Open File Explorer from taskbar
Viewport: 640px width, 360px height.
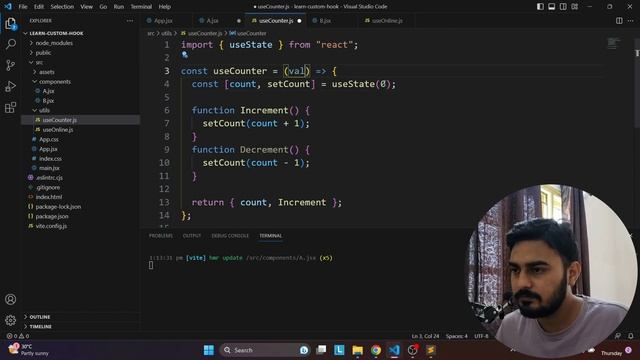(x=358, y=350)
